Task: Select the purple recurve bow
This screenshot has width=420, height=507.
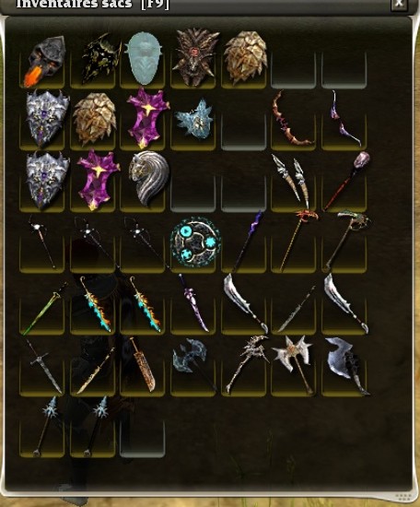Action: tap(345, 118)
